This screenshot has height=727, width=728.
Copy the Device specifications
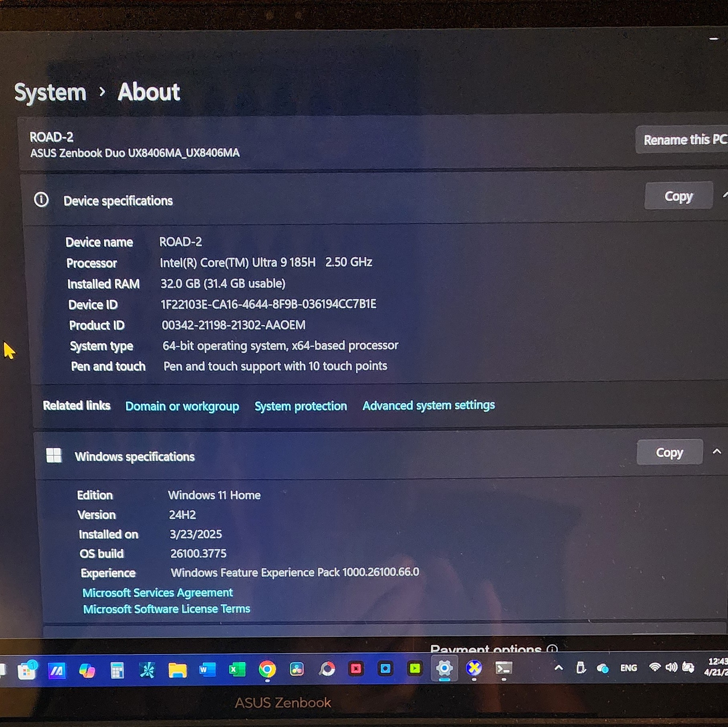(678, 196)
